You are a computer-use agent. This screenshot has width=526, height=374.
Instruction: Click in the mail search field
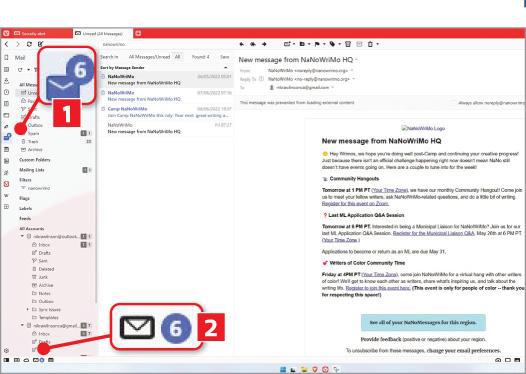coord(166,44)
